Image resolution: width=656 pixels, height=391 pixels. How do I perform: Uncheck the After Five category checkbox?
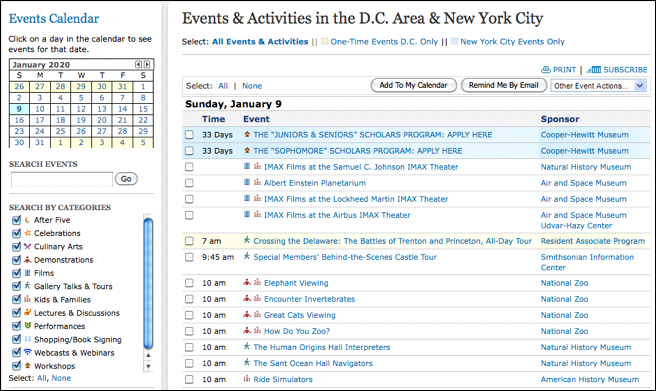pyautogui.click(x=17, y=220)
